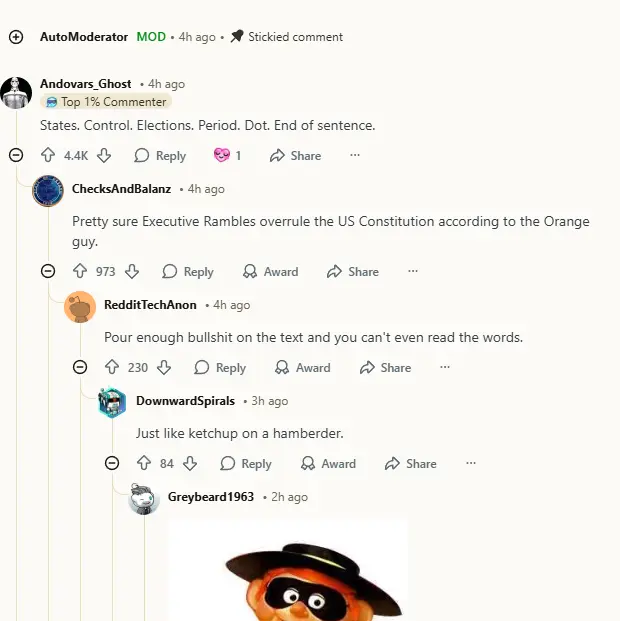
Task: Open the RedditTechAnon username link
Action: coord(150,305)
